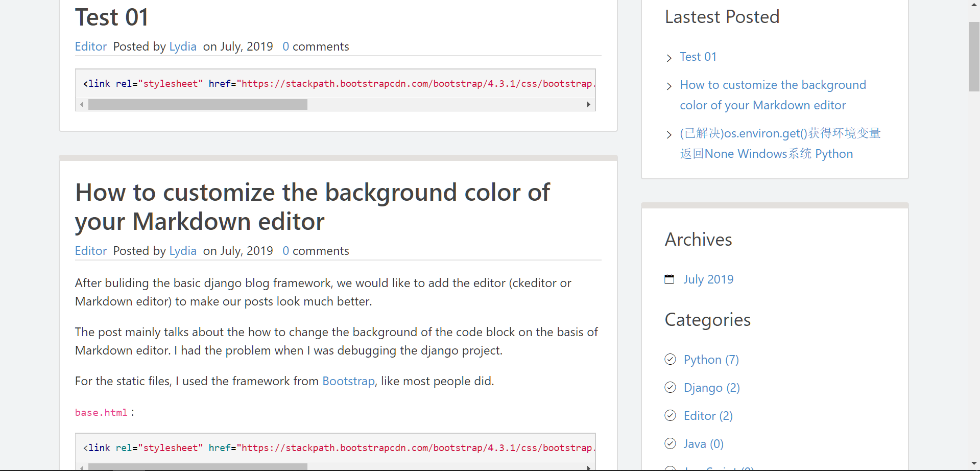Open Lydia's author link under Test 01
This screenshot has height=471, width=980.
(x=182, y=46)
